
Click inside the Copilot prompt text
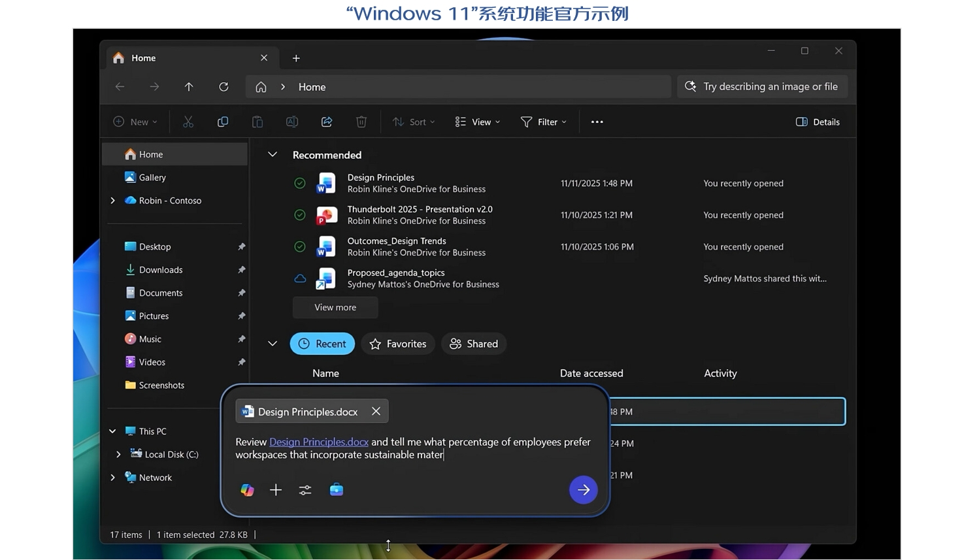pyautogui.click(x=413, y=448)
